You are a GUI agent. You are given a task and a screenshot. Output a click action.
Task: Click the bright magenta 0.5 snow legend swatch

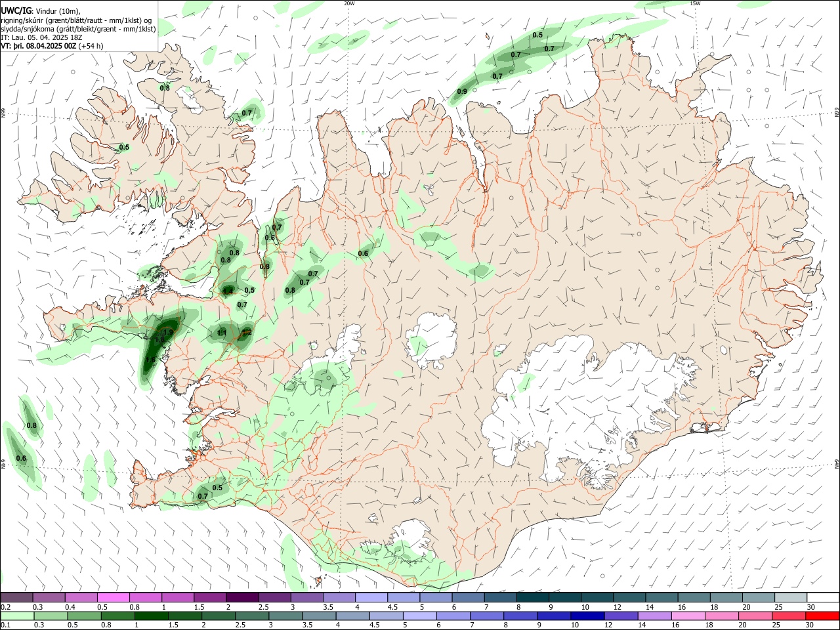114,597
